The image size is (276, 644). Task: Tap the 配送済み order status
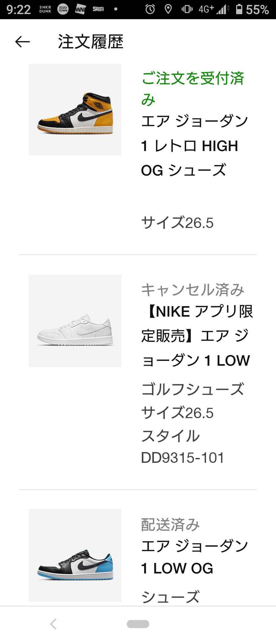tap(170, 524)
